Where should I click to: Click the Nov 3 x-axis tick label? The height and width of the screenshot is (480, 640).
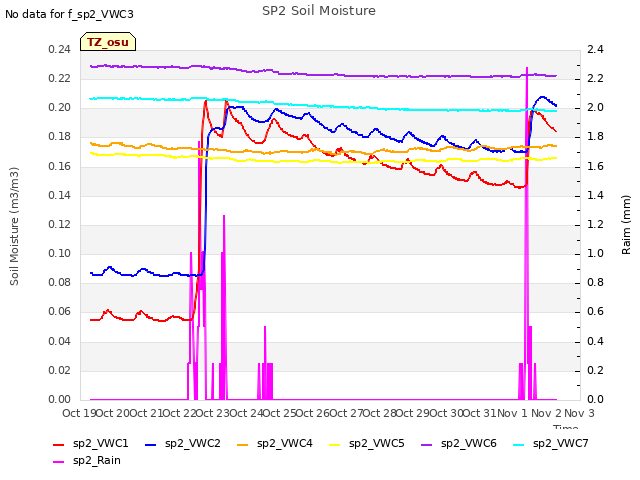point(579,413)
